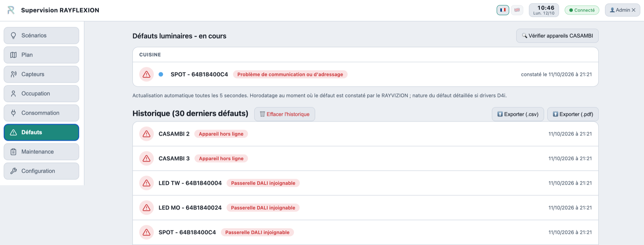Viewport: 644px width, 245px height.
Task: Click warning icon for CASAMBI 3
Action: tap(146, 158)
